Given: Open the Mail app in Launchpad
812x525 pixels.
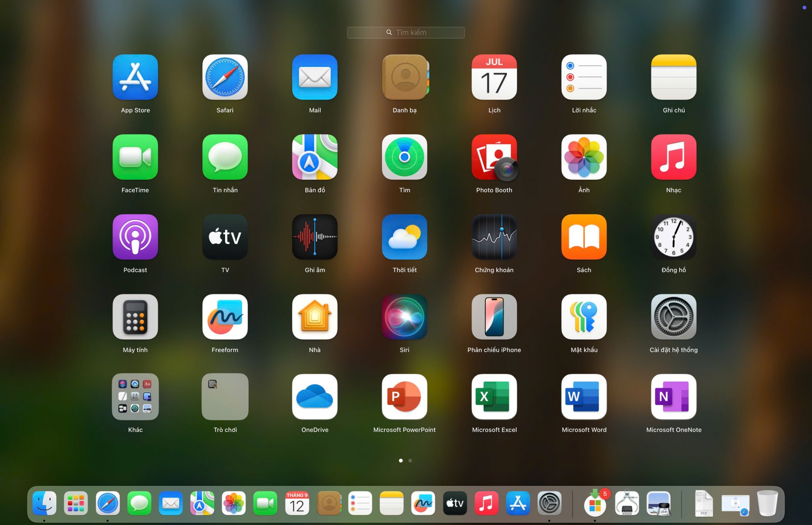Looking at the screenshot, I should [x=315, y=77].
